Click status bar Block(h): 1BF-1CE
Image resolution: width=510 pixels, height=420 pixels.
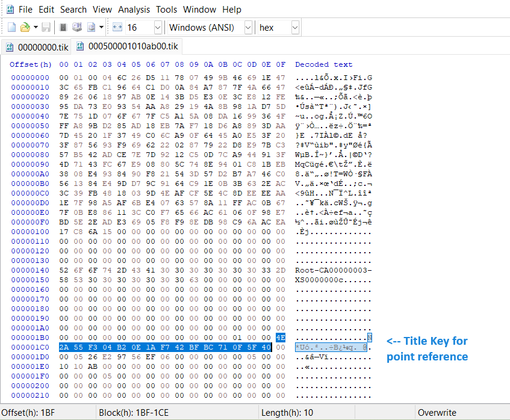tap(134, 413)
